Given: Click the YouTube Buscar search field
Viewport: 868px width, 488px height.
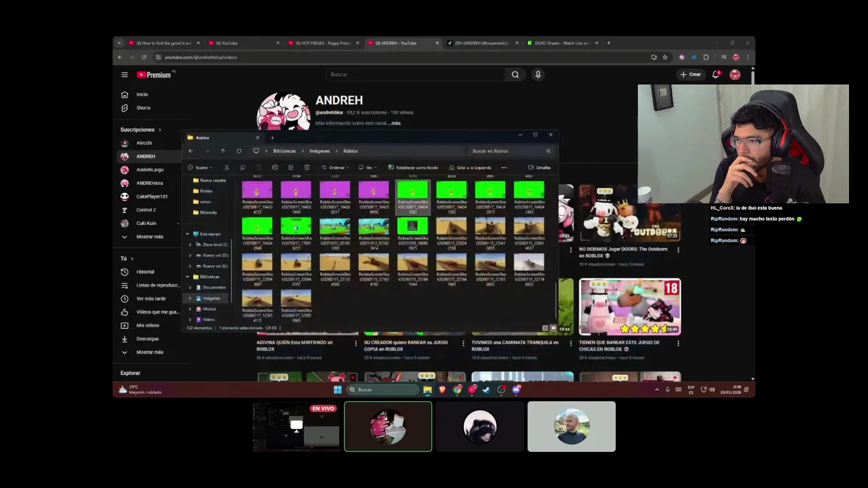Looking at the screenshot, I should (415, 75).
